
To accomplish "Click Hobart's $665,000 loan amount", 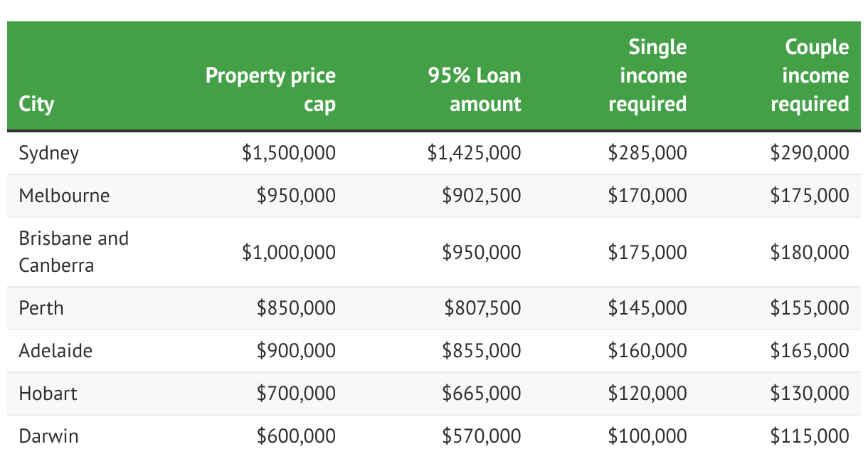I will point(482,394).
